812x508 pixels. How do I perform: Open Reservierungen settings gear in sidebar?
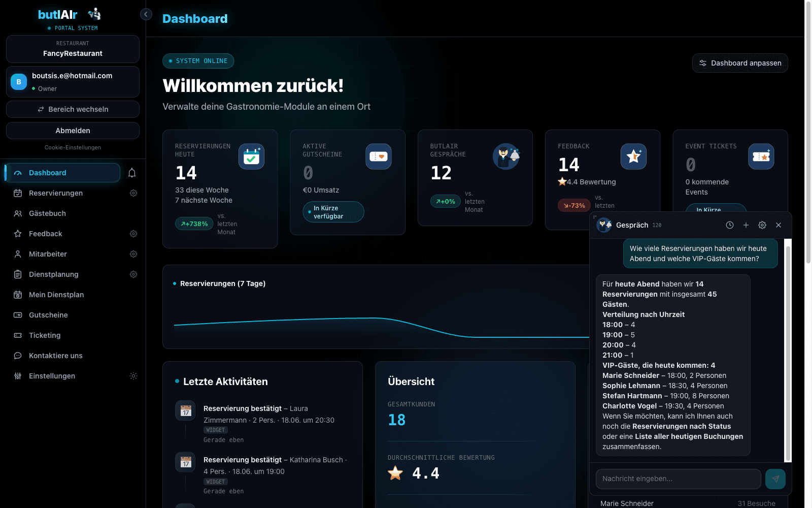(x=133, y=193)
